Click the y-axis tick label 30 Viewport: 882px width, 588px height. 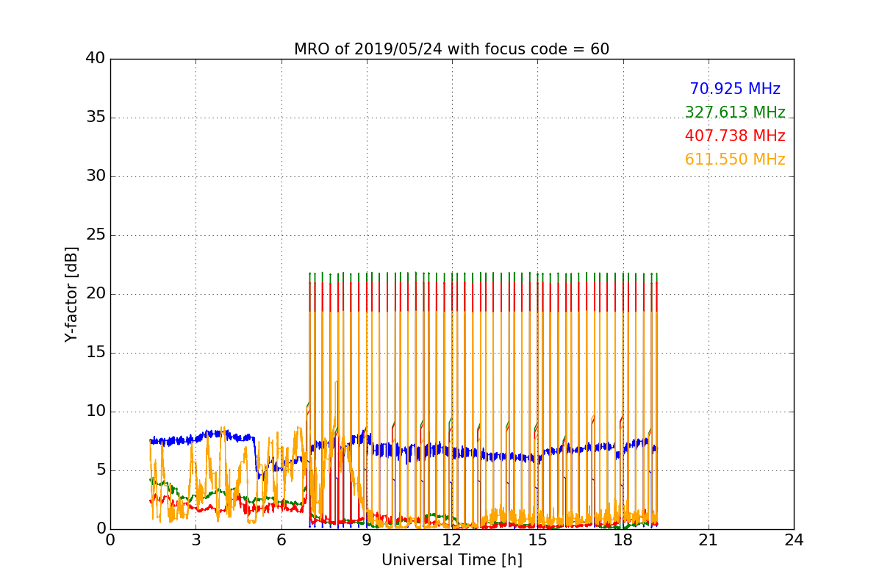(96, 176)
